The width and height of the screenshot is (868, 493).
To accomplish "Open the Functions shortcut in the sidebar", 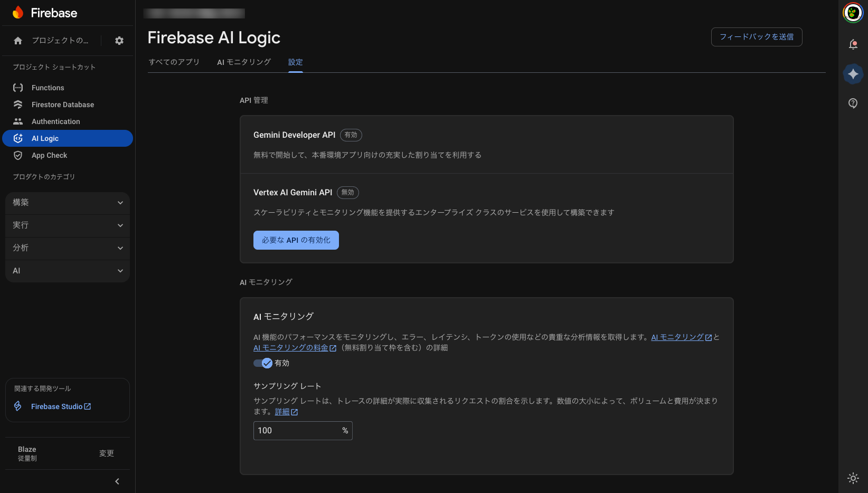I will point(48,88).
